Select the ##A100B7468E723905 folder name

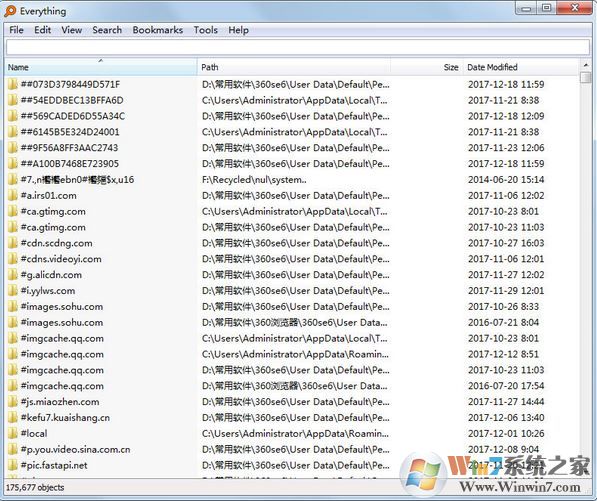[70, 163]
